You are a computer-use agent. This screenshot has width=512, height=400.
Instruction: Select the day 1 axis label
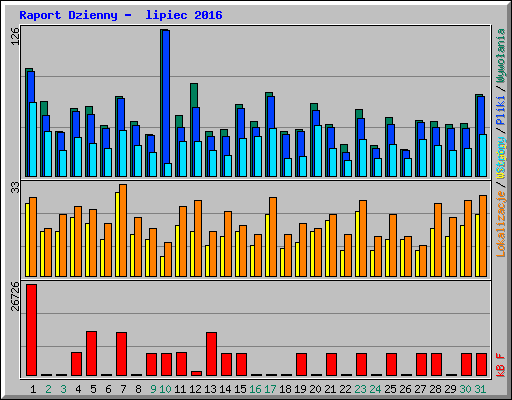click(x=33, y=389)
